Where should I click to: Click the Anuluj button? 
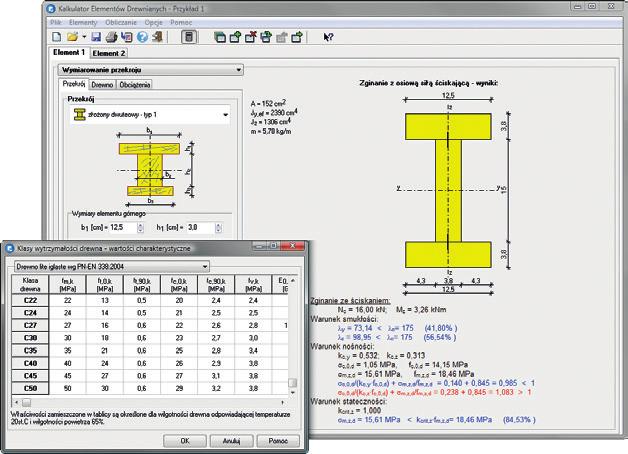[x=231, y=441]
